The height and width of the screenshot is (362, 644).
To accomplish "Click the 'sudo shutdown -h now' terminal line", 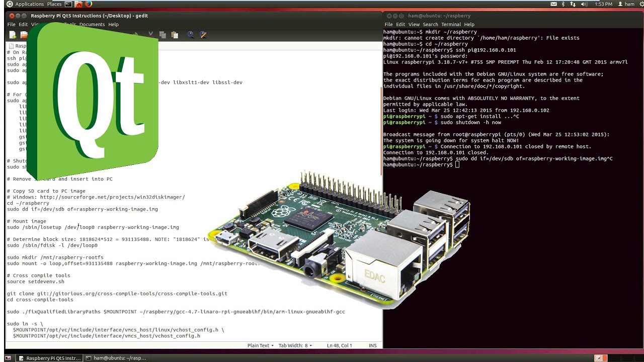I will pos(442,122).
